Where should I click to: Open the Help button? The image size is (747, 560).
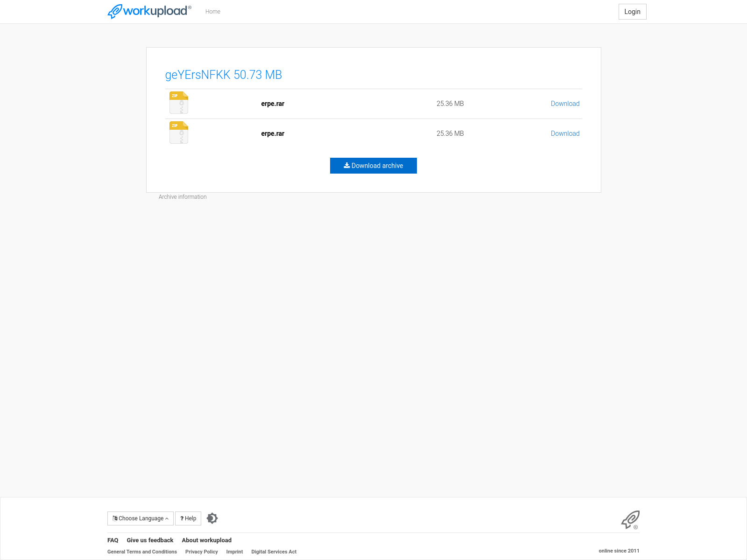188,518
